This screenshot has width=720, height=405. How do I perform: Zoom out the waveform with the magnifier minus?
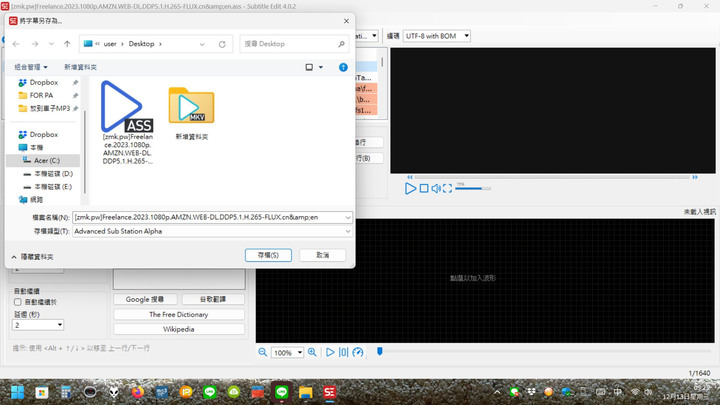tap(262, 352)
